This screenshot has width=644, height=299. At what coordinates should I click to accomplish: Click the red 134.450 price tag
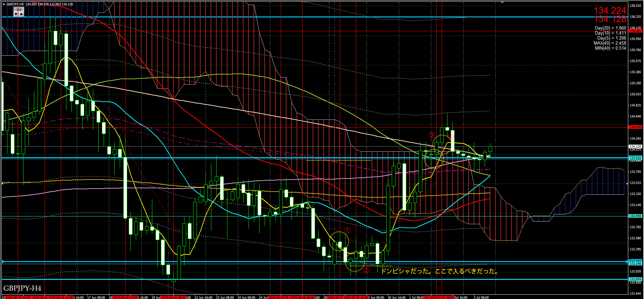[x=635, y=127]
